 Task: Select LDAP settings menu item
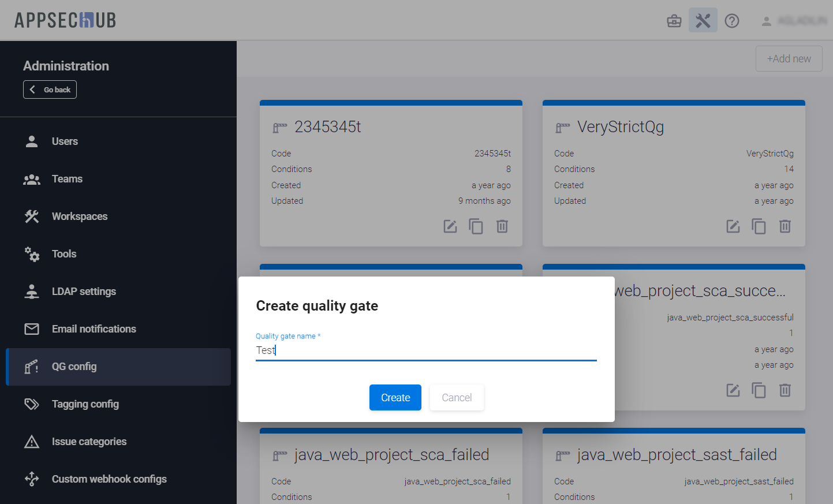84,292
